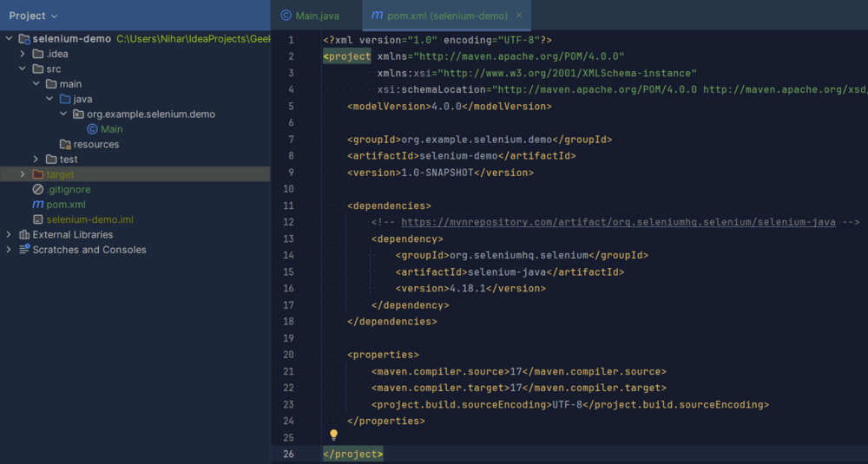Click the test folder icon
Screen dimensions: 868x464
(x=51, y=160)
